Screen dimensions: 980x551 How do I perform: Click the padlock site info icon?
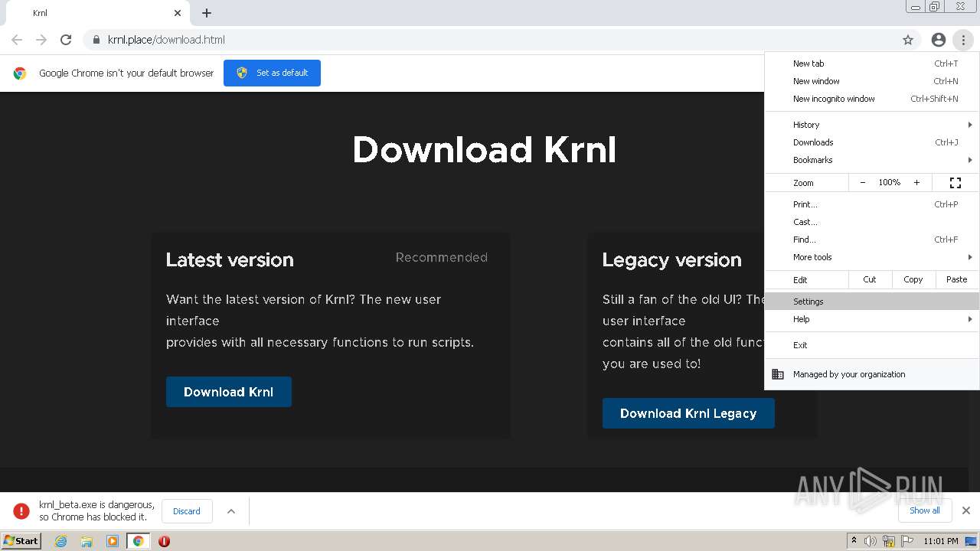(x=96, y=40)
